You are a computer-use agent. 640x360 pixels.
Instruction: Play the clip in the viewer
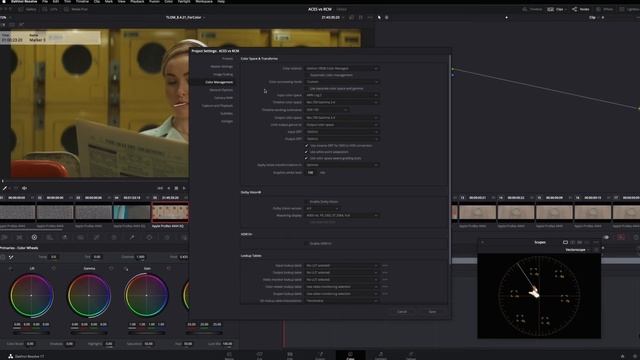point(184,188)
